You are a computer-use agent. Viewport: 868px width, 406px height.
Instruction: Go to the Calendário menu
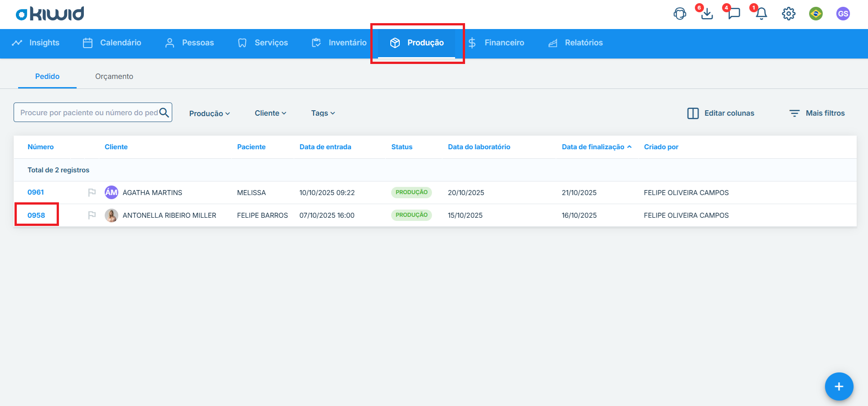[x=112, y=43]
